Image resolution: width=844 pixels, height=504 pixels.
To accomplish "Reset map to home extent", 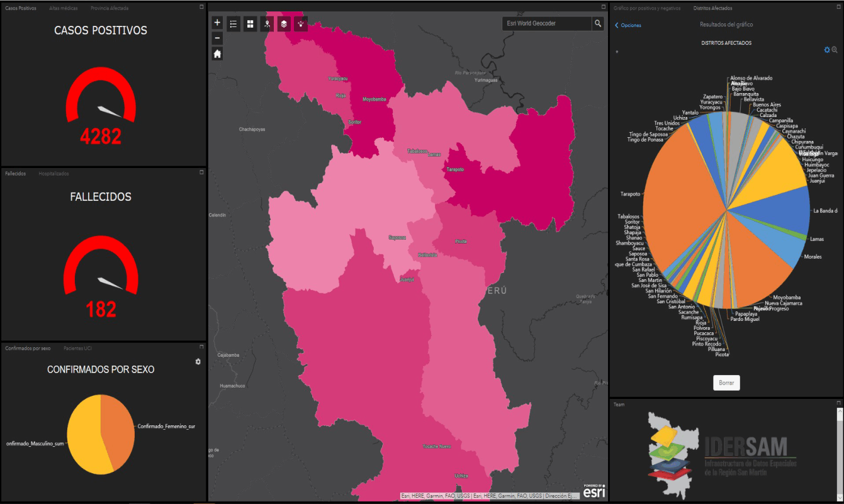I will pos(217,54).
